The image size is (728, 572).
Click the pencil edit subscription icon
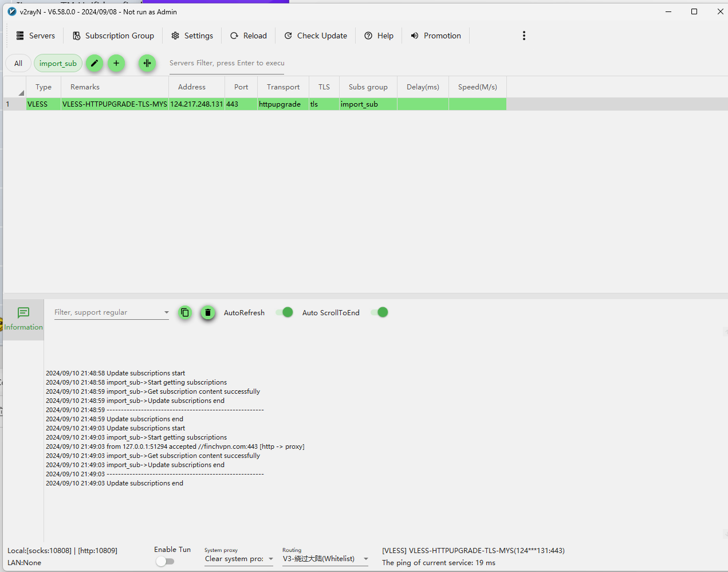coord(95,63)
